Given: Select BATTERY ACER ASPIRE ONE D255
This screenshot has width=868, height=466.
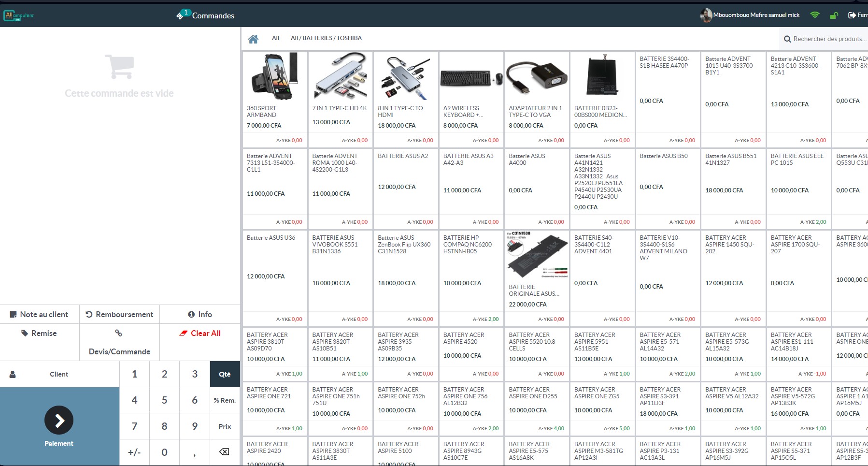Looking at the screenshot, I should tap(537, 408).
